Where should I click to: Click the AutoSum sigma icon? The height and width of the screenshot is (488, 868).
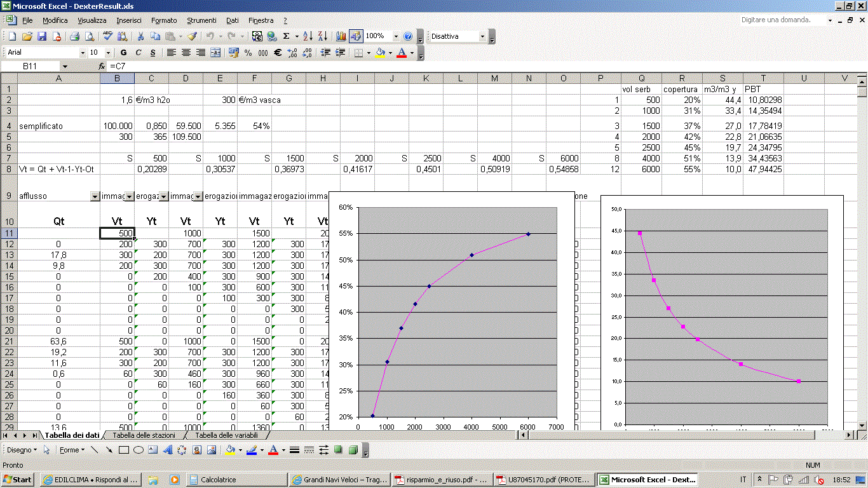[287, 36]
